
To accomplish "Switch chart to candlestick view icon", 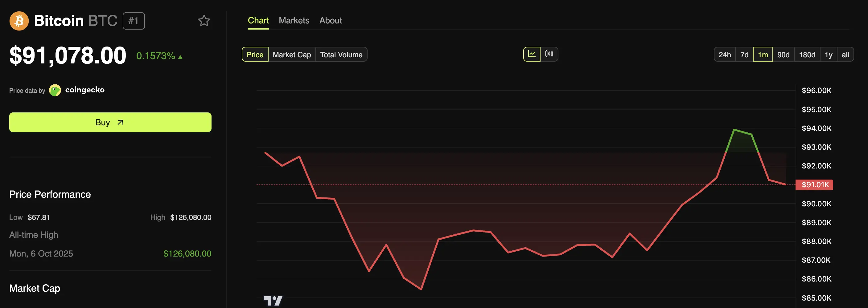I will (x=549, y=54).
